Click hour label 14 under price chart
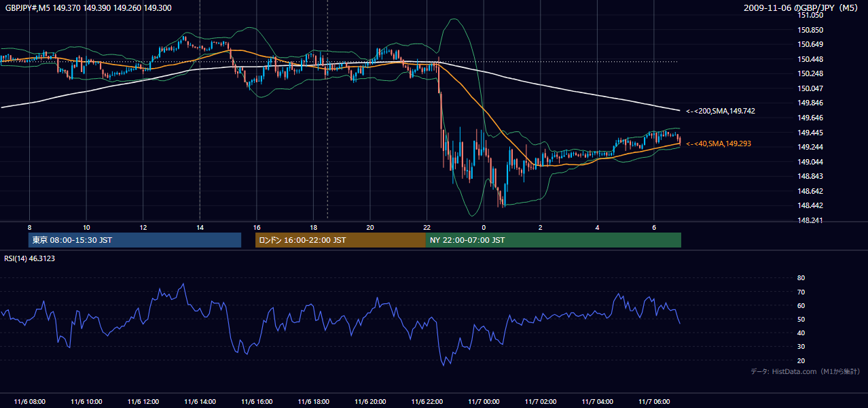This screenshot has width=868, height=408. coord(200,226)
